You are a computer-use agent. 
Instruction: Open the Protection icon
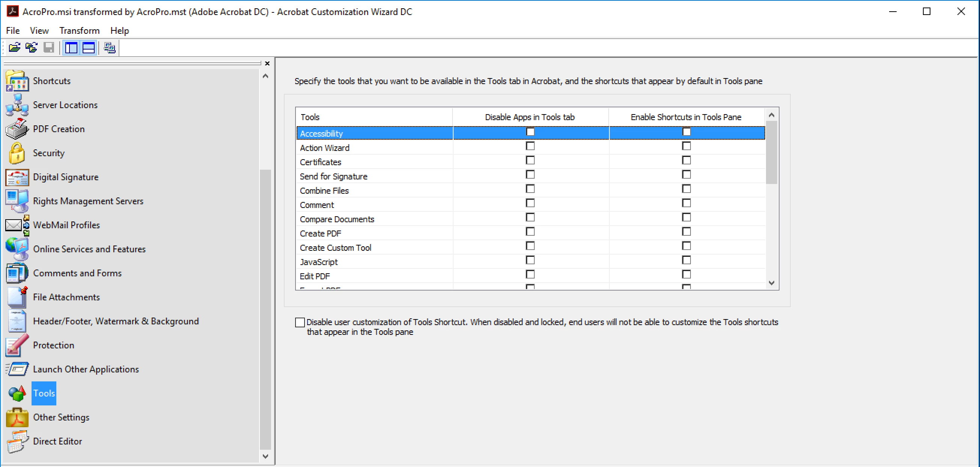(x=17, y=345)
